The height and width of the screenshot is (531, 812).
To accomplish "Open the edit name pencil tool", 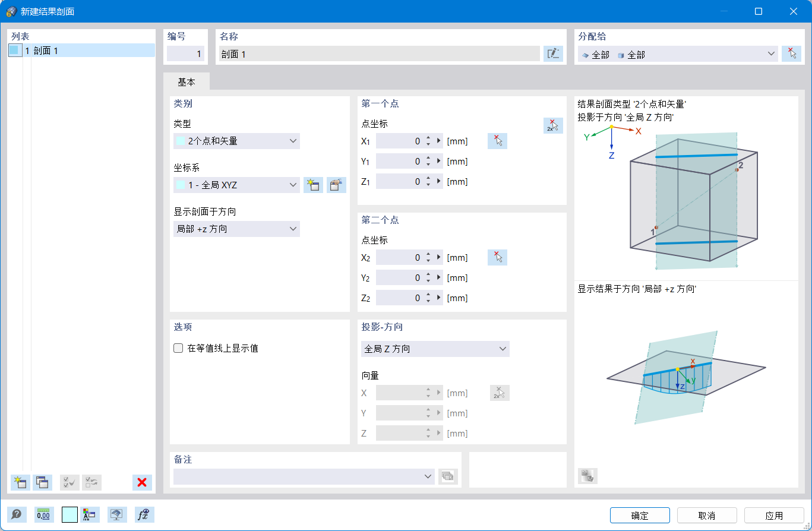I will click(553, 53).
